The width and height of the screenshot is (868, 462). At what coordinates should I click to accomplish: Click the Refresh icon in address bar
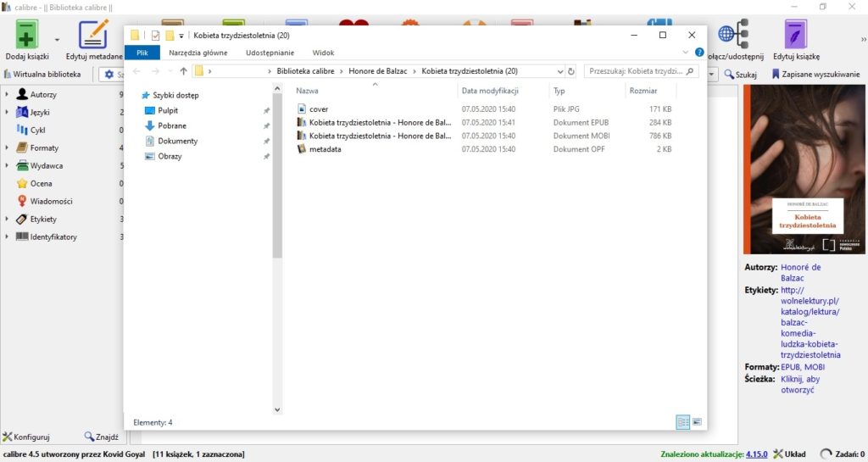coord(571,71)
